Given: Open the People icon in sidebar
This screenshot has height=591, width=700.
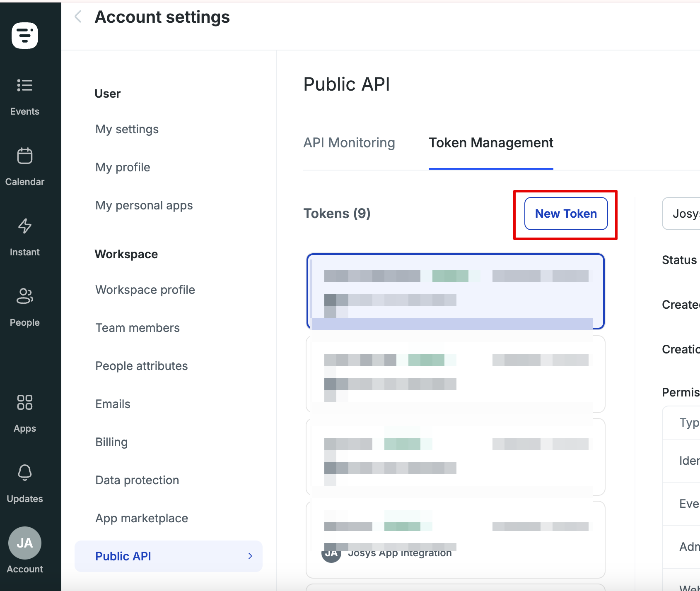Looking at the screenshot, I should click(25, 296).
